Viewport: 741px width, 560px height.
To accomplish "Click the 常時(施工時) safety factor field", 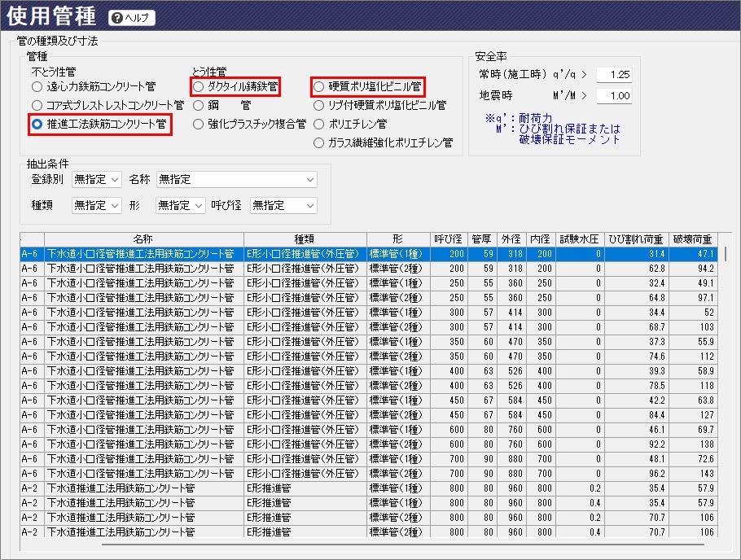I will tap(614, 75).
